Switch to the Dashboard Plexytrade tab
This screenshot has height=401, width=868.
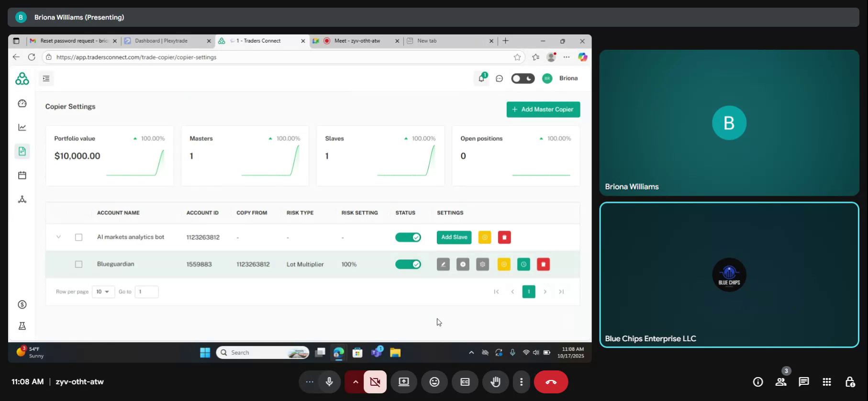click(167, 41)
